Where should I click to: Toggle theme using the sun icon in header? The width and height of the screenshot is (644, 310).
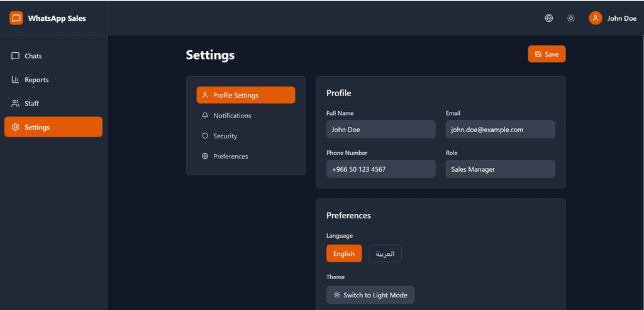[570, 18]
